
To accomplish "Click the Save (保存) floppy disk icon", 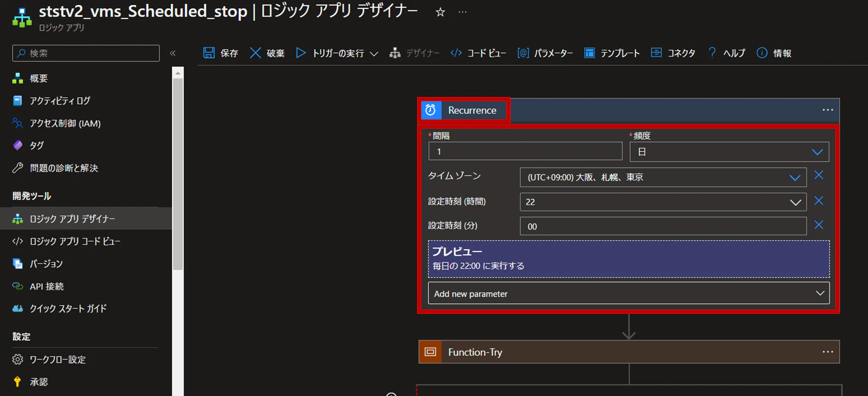I will (209, 53).
